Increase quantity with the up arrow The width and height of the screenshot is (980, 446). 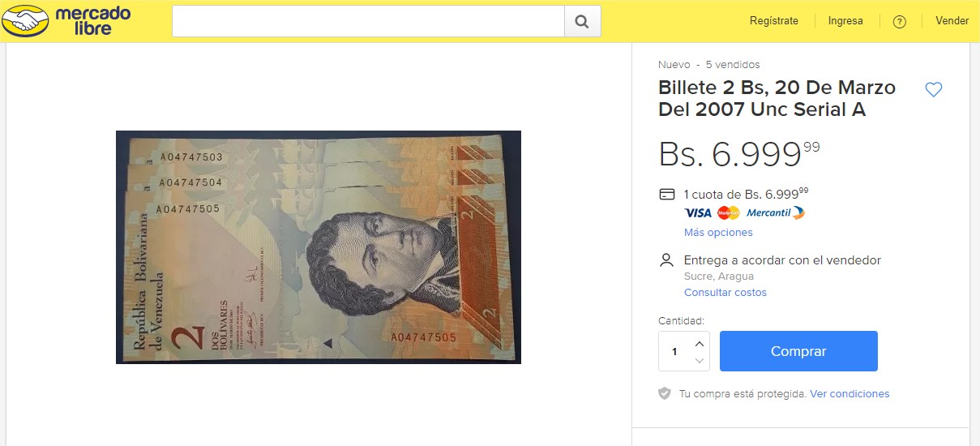point(700,343)
